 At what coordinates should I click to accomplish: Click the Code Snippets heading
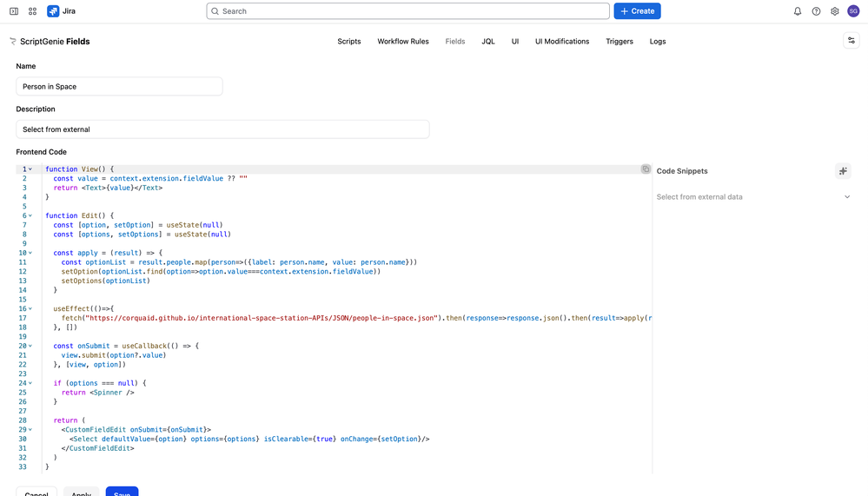click(x=682, y=171)
